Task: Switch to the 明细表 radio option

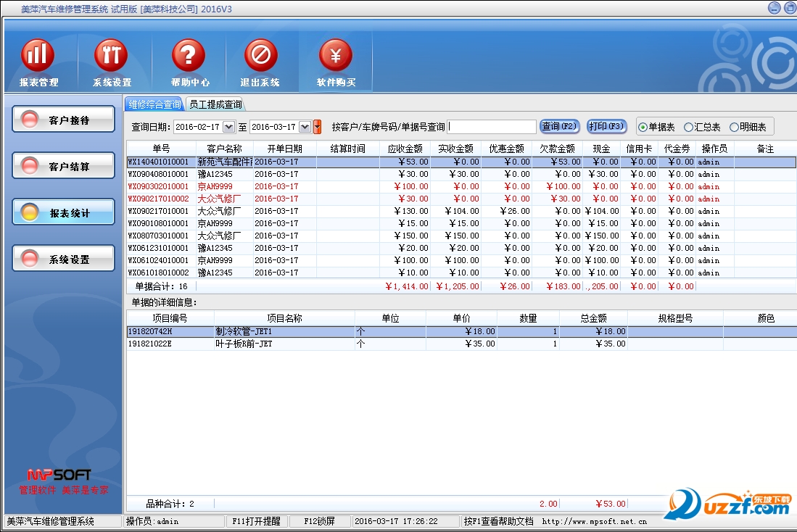Action: pyautogui.click(x=734, y=128)
